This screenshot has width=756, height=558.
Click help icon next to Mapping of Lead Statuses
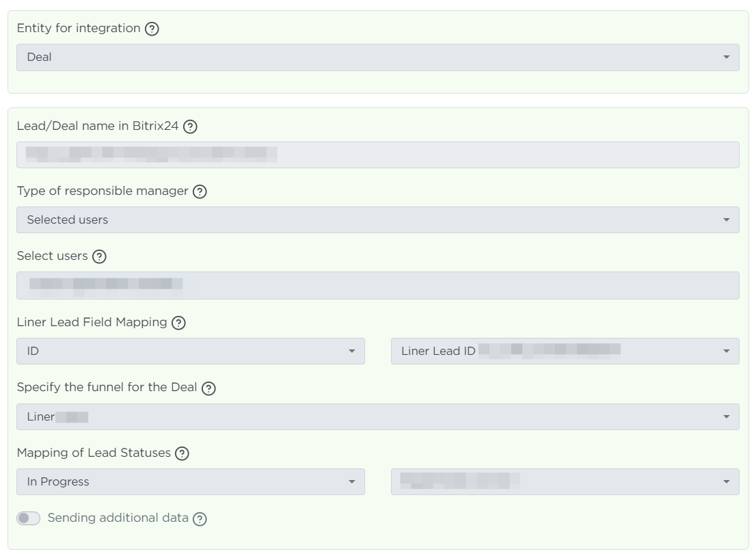point(182,453)
